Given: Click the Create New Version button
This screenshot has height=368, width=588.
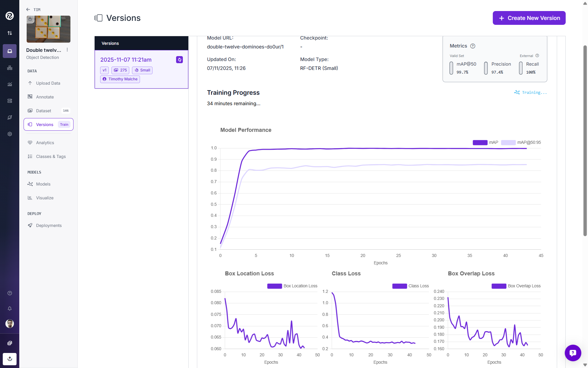Looking at the screenshot, I should click(x=529, y=18).
